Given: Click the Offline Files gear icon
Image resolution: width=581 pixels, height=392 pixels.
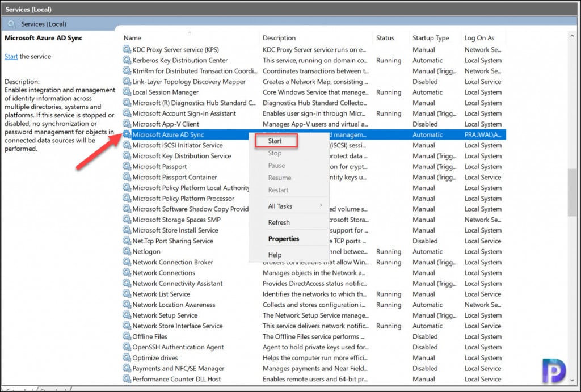Looking at the screenshot, I should coord(127,336).
